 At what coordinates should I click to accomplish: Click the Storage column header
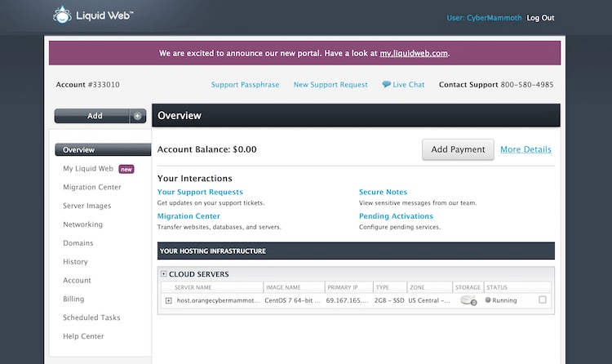[468, 287]
